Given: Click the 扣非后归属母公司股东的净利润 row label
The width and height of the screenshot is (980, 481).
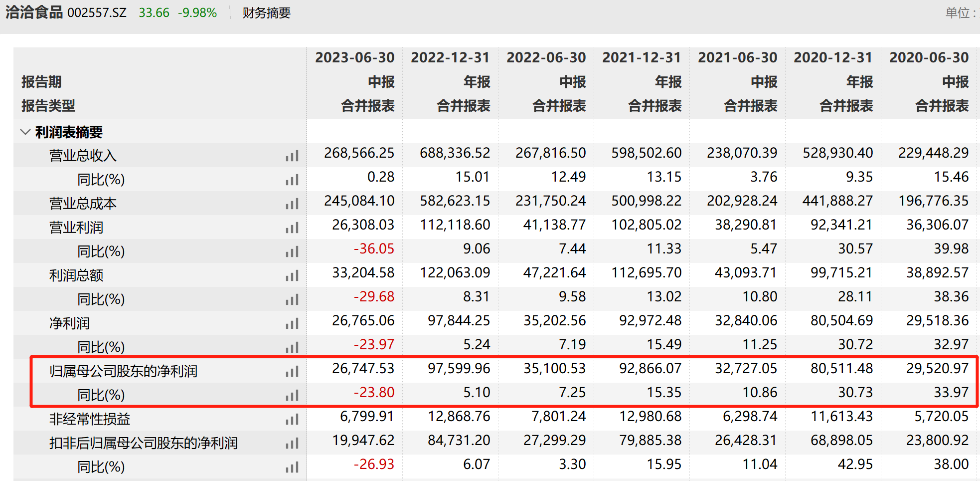Looking at the screenshot, I should click(144, 444).
